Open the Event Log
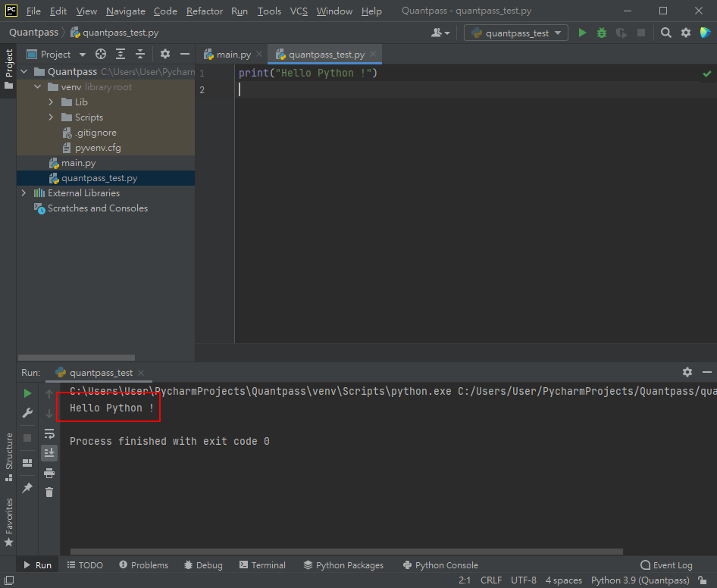 point(667,565)
